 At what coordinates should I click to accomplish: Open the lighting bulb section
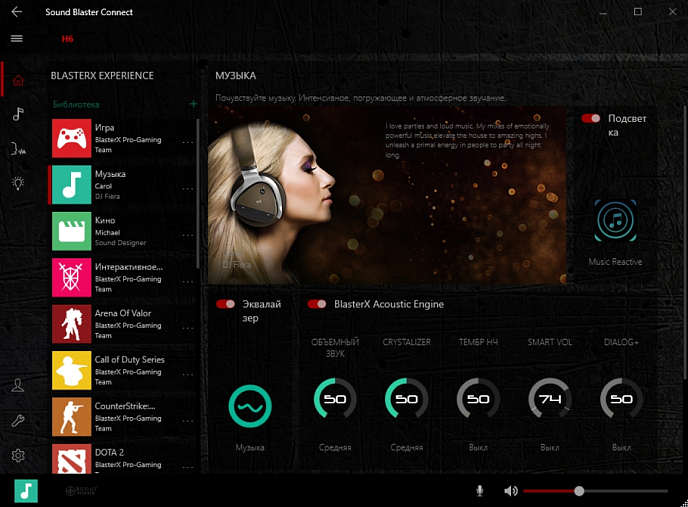tap(17, 182)
